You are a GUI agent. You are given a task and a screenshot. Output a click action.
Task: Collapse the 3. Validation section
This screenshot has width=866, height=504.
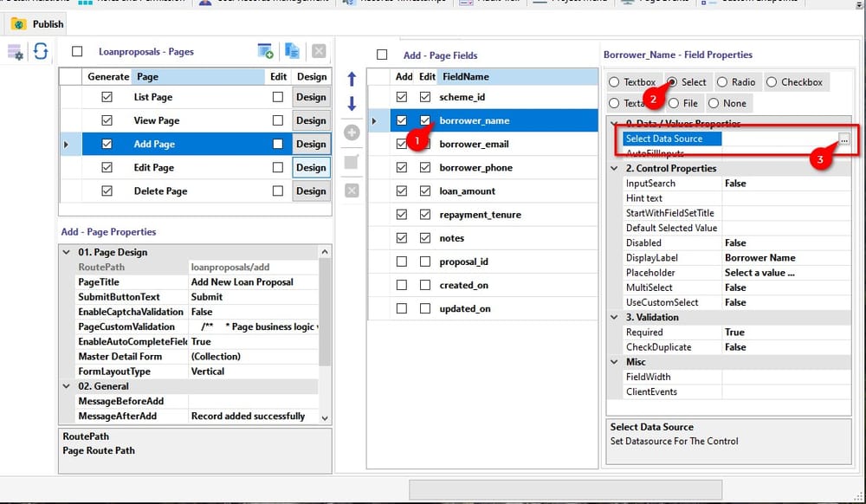613,317
